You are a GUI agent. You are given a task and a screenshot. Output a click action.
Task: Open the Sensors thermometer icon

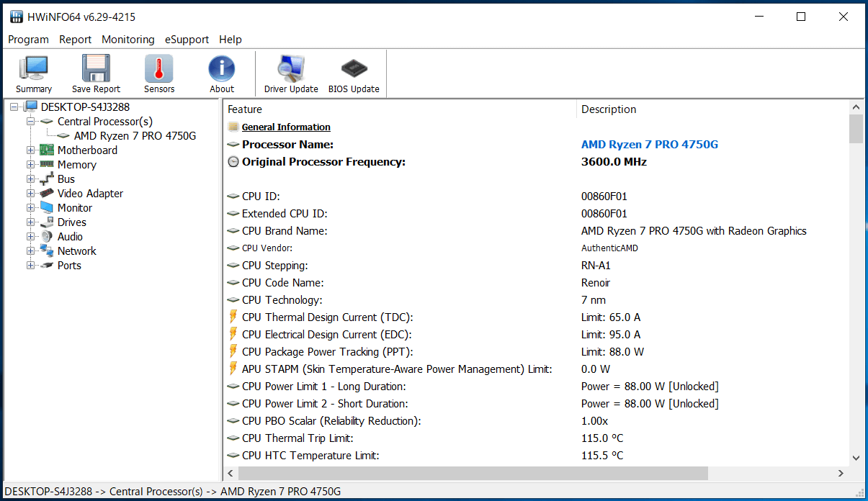coord(159,68)
